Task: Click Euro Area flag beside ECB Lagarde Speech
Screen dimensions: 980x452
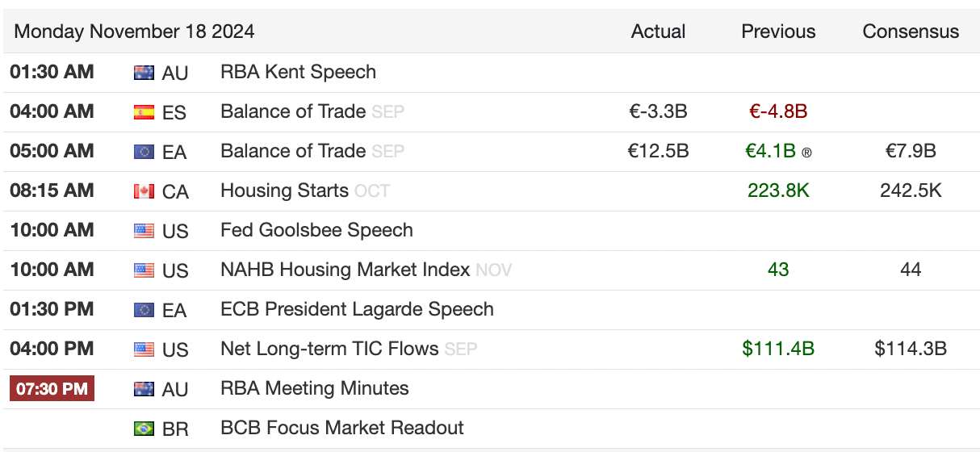Action: click(x=144, y=310)
